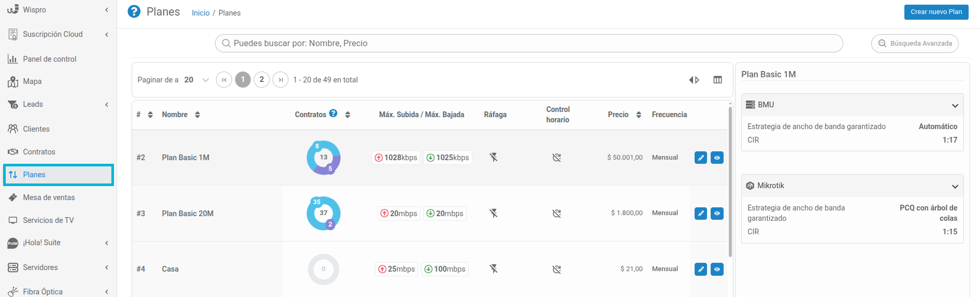Image resolution: width=980 pixels, height=297 pixels.
Task: Click Crear nuevo Plan button
Action: 936,12
